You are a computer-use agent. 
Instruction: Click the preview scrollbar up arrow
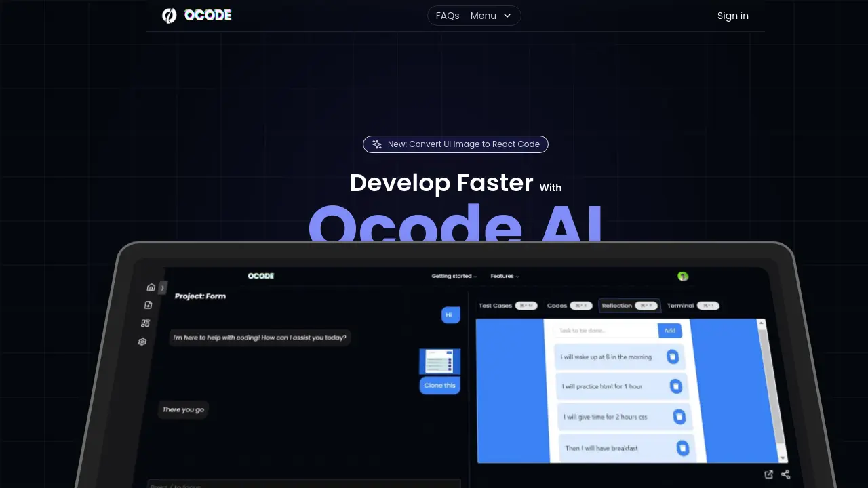pos(762,324)
